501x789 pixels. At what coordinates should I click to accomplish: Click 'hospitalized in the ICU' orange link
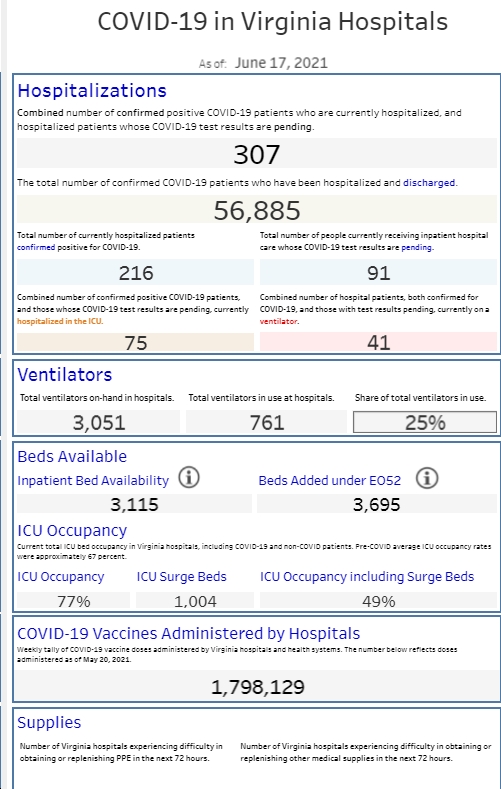59,321
